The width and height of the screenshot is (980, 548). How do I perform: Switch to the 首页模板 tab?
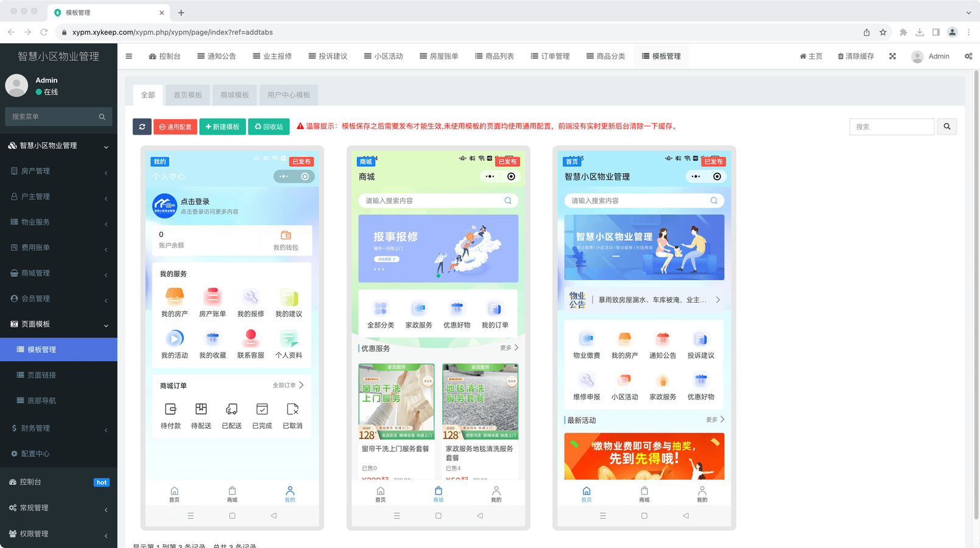[x=188, y=95]
